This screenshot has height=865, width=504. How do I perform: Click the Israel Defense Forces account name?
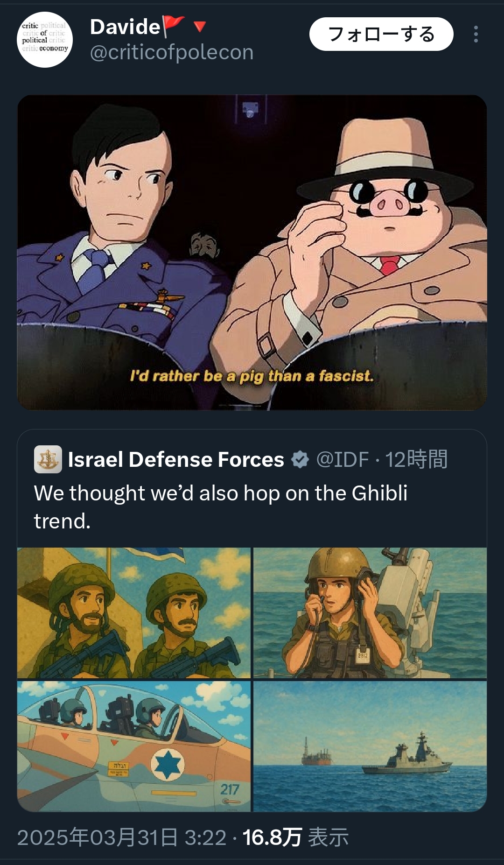(x=176, y=459)
